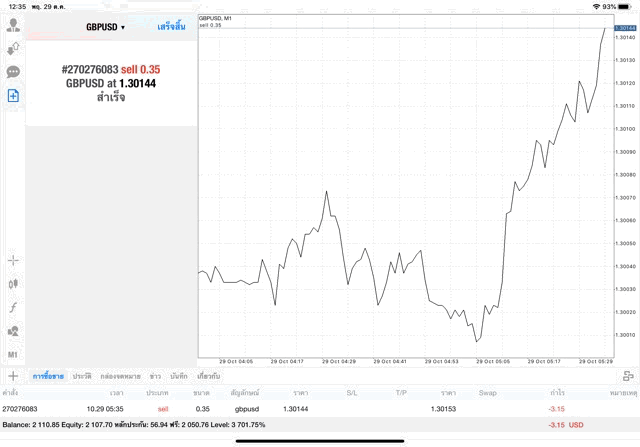Select the sell type cell
The image size is (640, 447).
(163, 409)
